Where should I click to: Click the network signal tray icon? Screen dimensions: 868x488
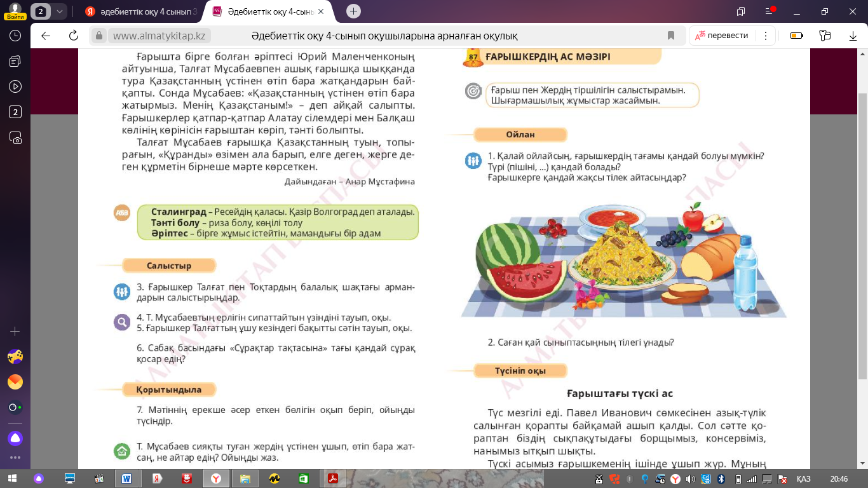point(752,479)
